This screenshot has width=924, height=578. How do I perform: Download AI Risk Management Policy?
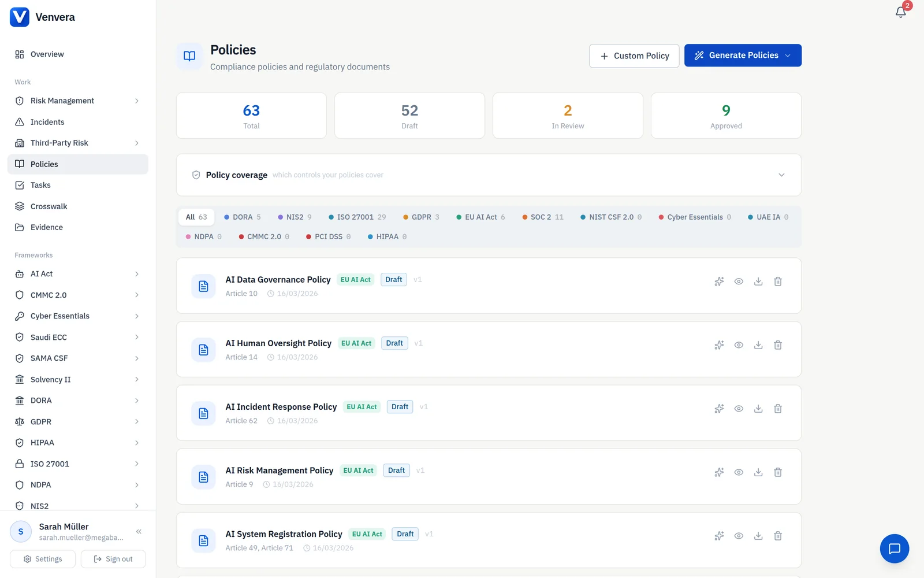tap(758, 472)
